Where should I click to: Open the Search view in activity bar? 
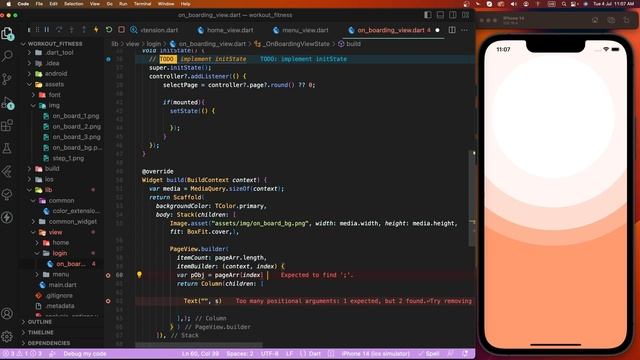point(7,56)
